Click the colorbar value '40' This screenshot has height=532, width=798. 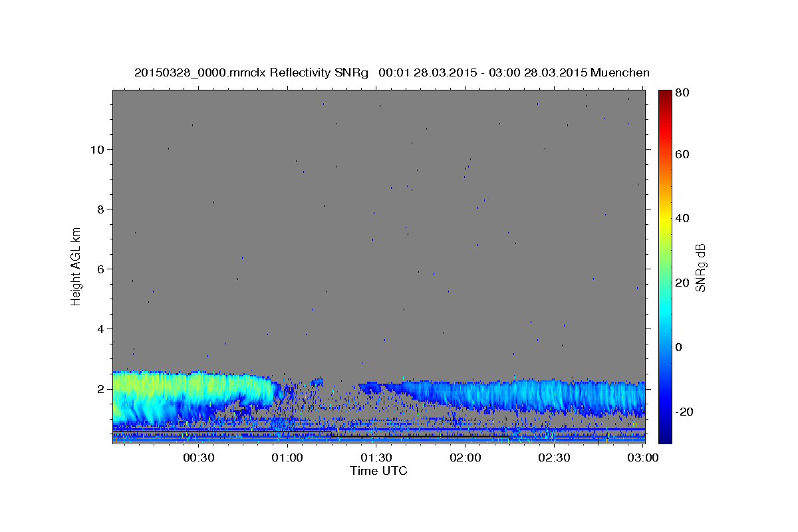click(x=684, y=218)
